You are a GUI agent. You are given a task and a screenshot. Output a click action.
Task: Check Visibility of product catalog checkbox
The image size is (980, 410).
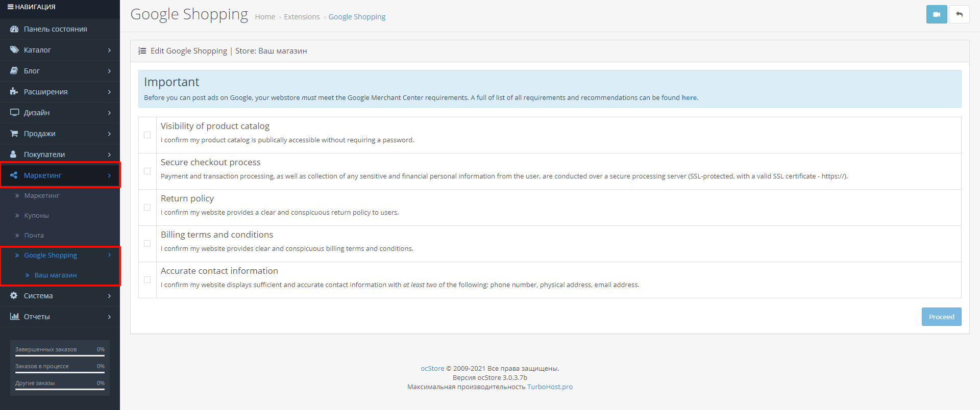point(148,135)
